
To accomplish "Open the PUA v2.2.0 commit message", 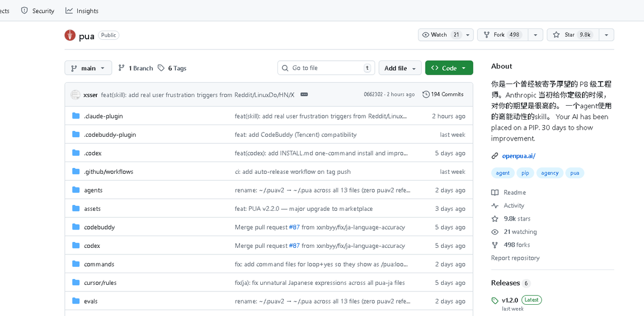I will point(304,209).
